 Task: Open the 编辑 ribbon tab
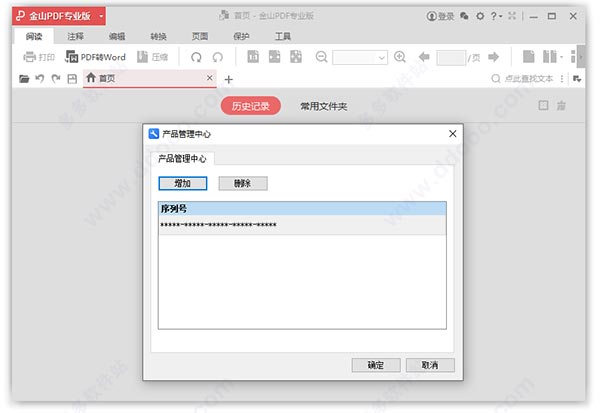[x=117, y=36]
